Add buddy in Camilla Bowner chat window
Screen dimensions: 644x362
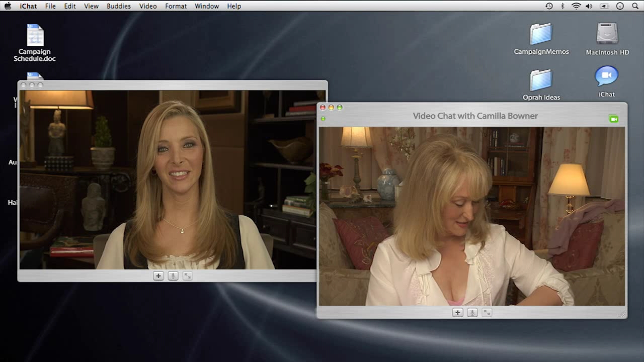pyautogui.click(x=457, y=313)
